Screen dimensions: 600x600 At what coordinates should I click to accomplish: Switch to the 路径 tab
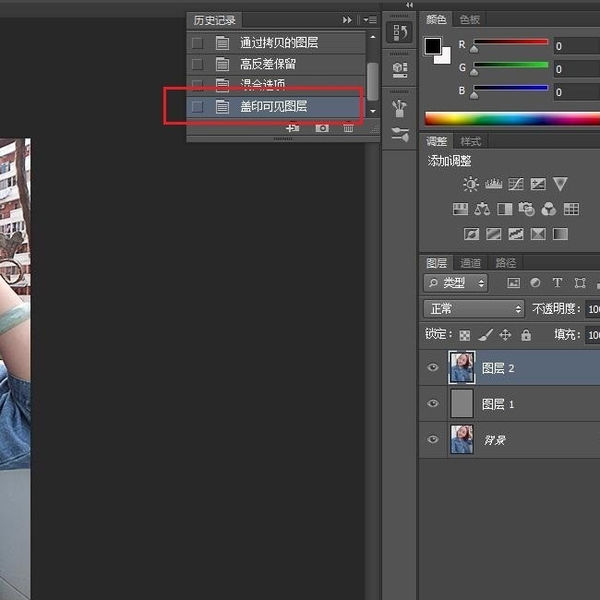pyautogui.click(x=505, y=263)
